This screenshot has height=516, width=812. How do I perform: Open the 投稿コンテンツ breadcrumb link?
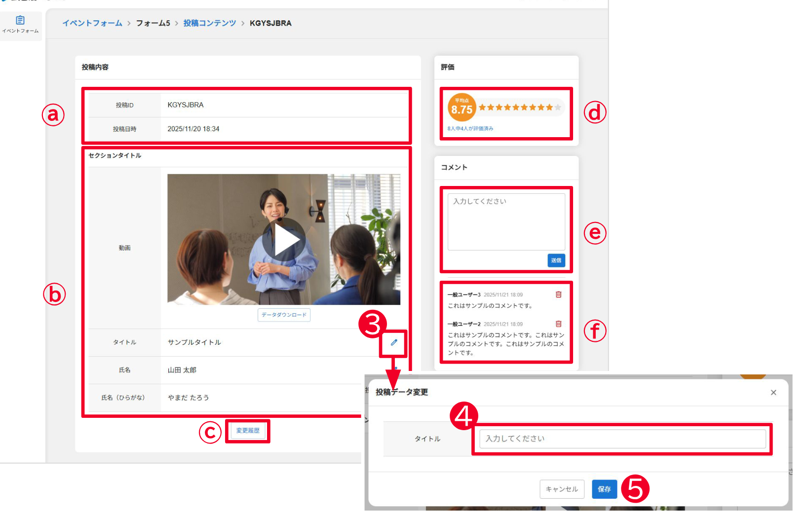(210, 23)
